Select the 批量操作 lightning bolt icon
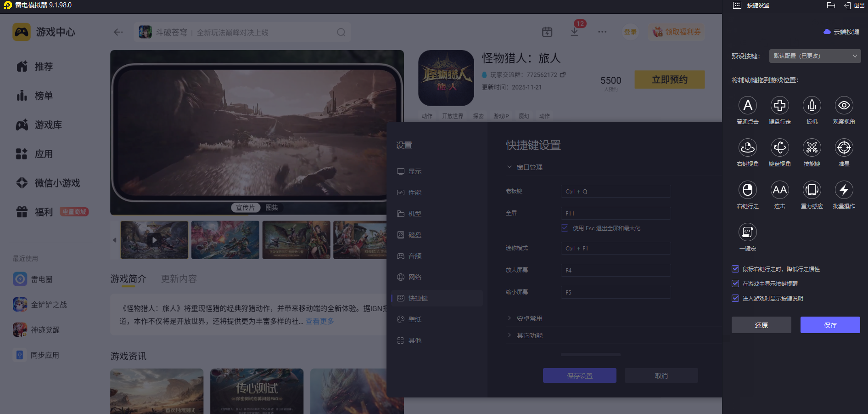 tap(844, 190)
